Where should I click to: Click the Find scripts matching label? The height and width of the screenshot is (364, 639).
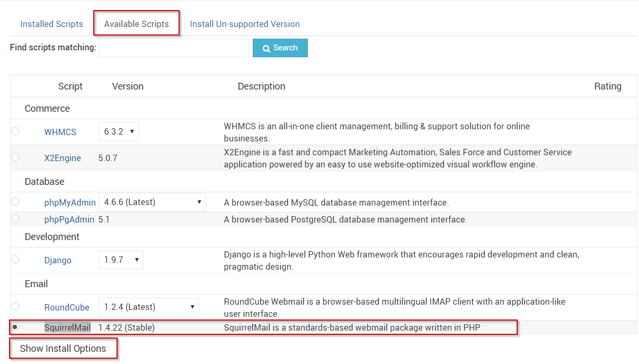tap(53, 47)
